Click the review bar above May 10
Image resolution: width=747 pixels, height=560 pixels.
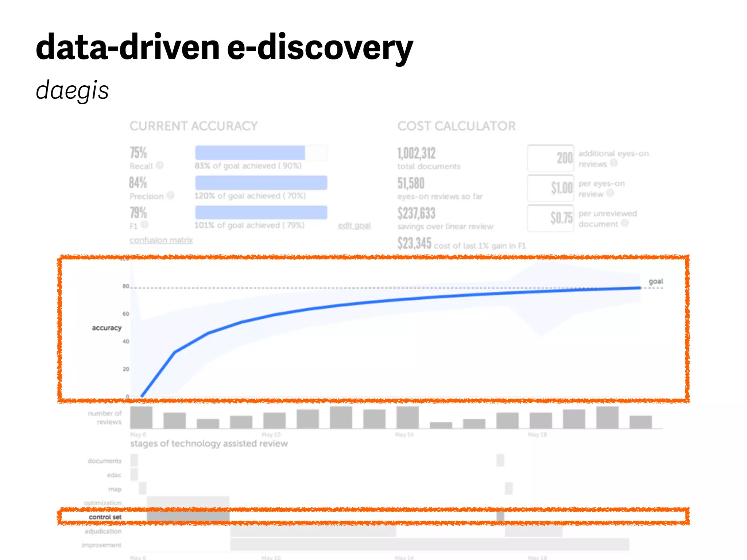click(x=274, y=420)
